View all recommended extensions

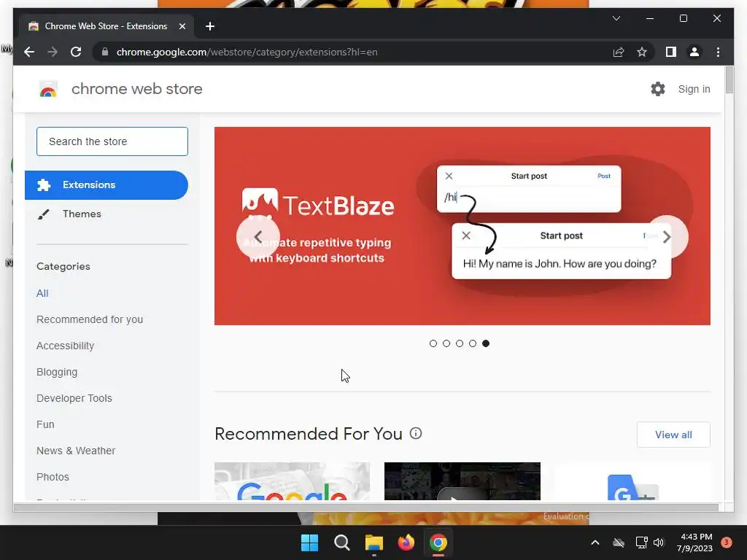(673, 435)
